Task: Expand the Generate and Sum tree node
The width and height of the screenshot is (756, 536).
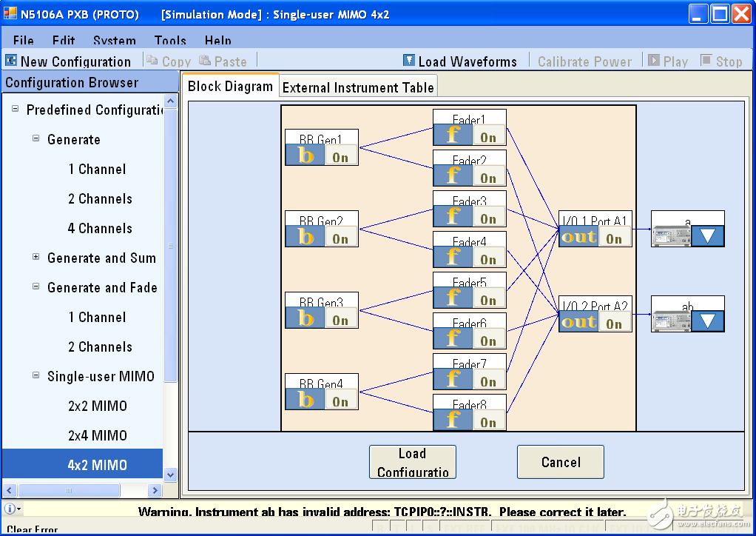Action: pos(36,257)
